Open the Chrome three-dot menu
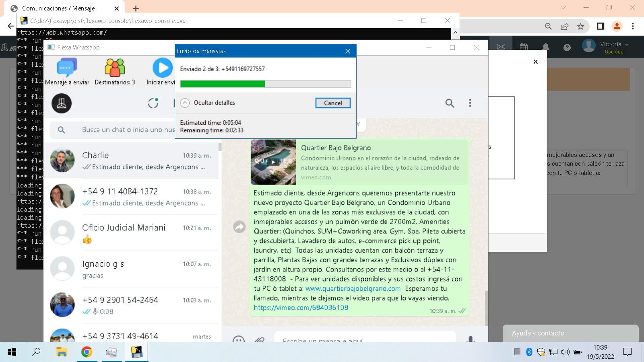The image size is (644, 362). point(633,26)
